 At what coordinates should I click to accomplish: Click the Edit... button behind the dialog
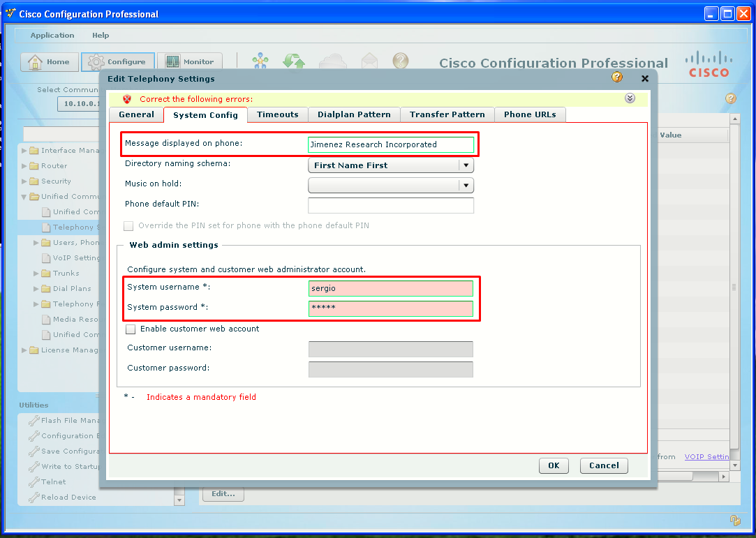[x=223, y=494]
